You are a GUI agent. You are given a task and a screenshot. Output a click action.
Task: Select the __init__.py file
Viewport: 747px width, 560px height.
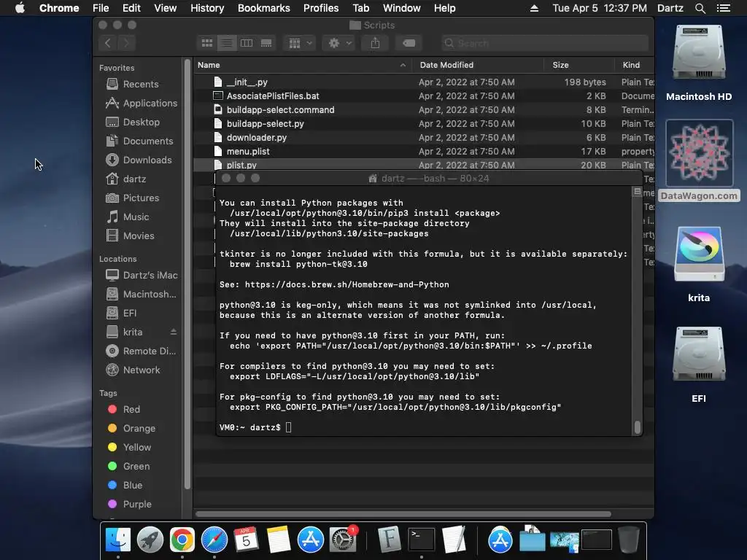(424, 82)
